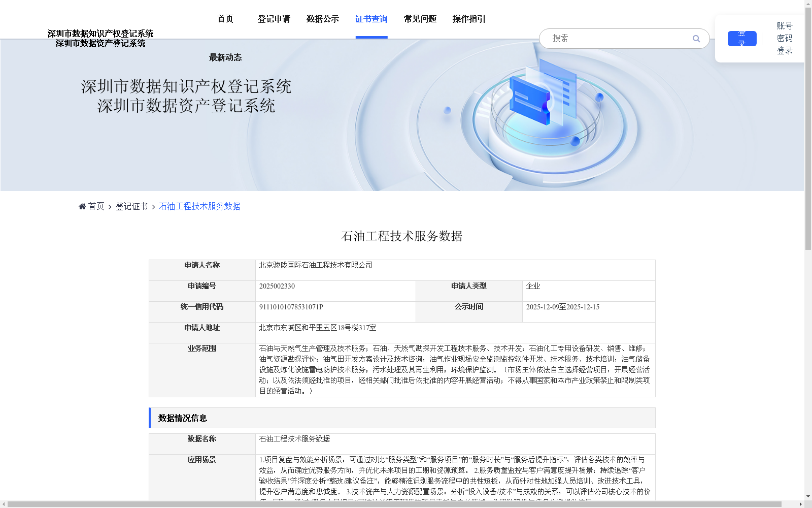
Task: Click the 应用场景 label cell
Action: (202, 478)
